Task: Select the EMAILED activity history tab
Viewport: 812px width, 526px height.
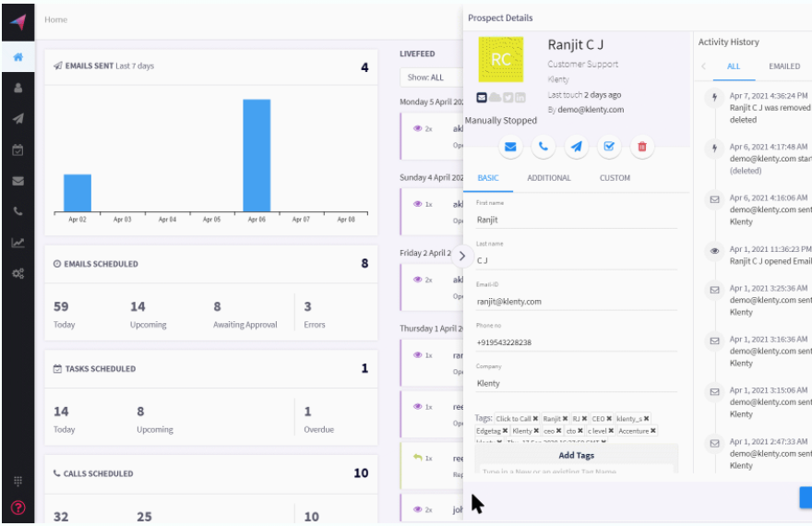Action: click(783, 66)
